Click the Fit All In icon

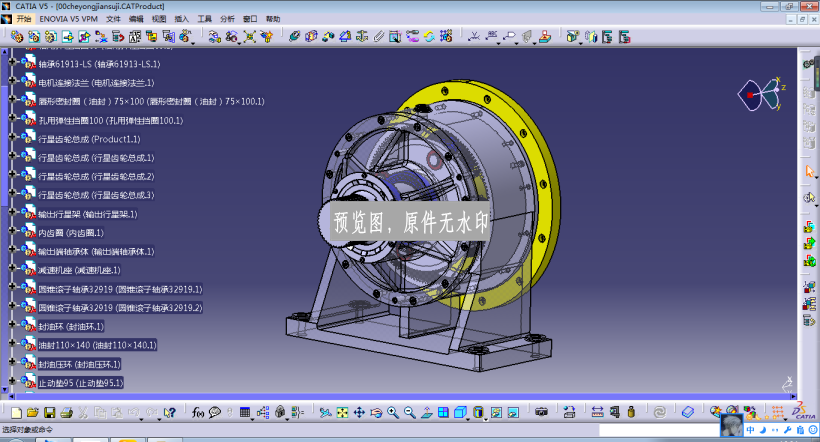click(342, 413)
